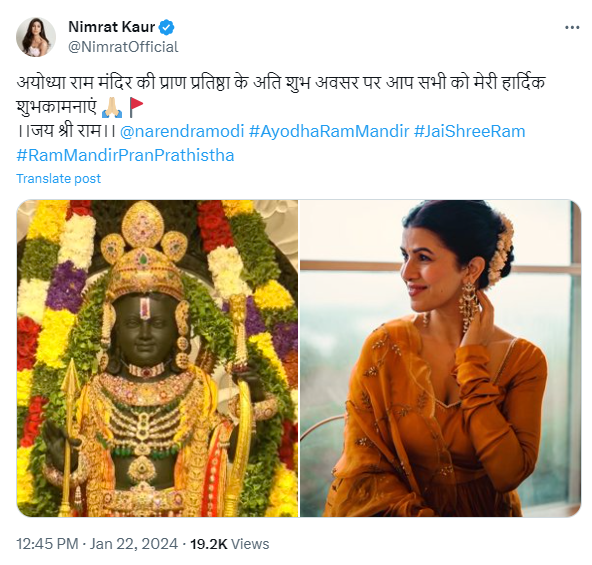Click the Jan 22, 2024 date
The height and width of the screenshot is (565, 592).
point(134,544)
